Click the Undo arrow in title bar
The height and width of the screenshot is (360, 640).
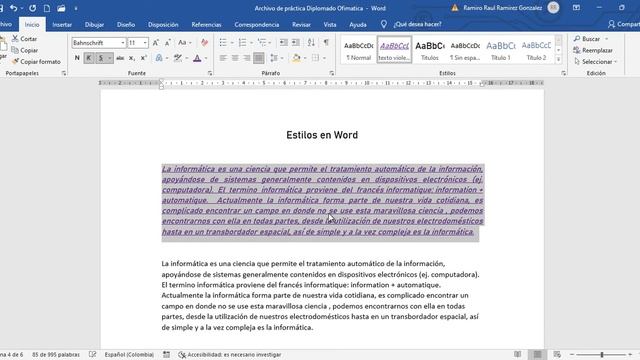point(13,8)
